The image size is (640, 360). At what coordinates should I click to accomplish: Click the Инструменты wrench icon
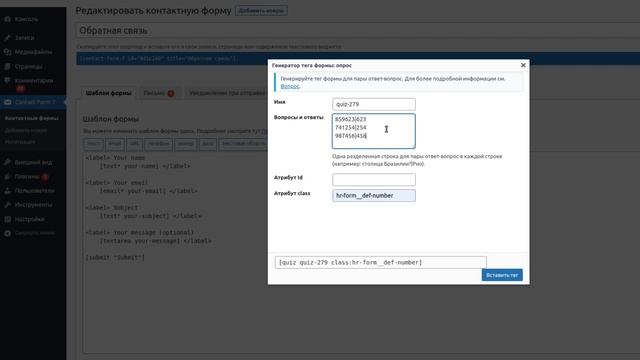pos(7,205)
